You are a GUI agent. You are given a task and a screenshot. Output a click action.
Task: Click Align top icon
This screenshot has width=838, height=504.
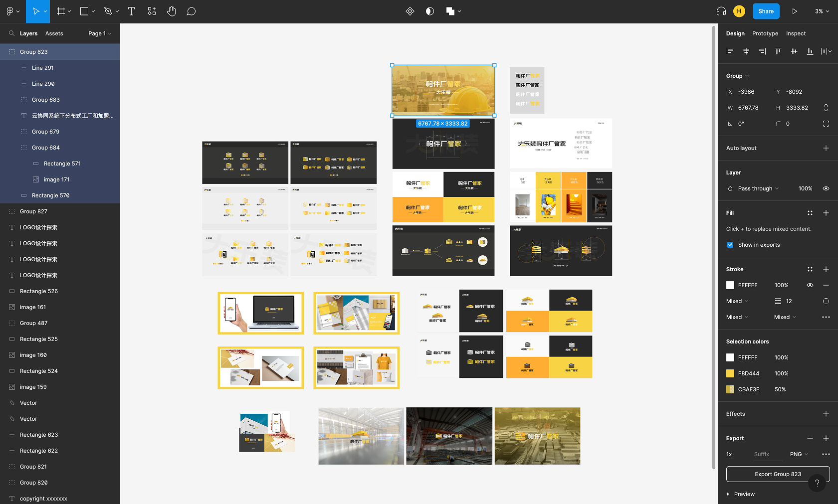[x=778, y=51]
